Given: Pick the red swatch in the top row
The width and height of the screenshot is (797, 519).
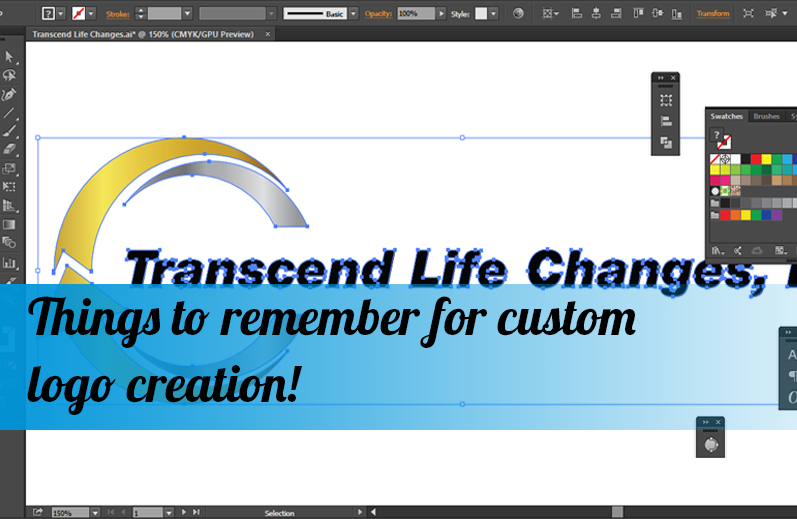Looking at the screenshot, I should (756, 159).
